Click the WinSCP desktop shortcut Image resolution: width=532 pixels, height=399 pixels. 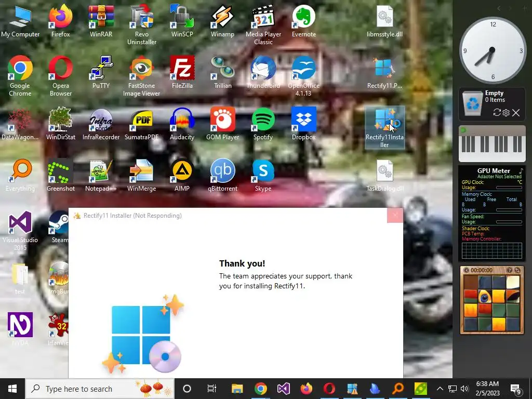182,22
